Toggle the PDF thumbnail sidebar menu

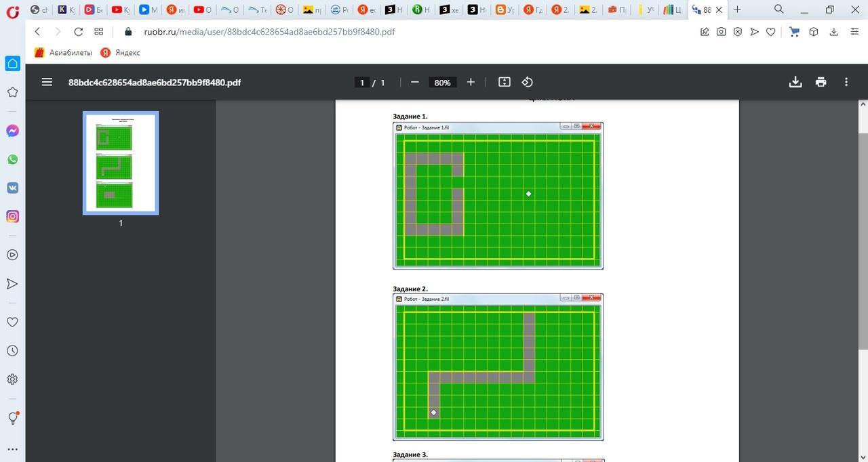click(x=47, y=82)
